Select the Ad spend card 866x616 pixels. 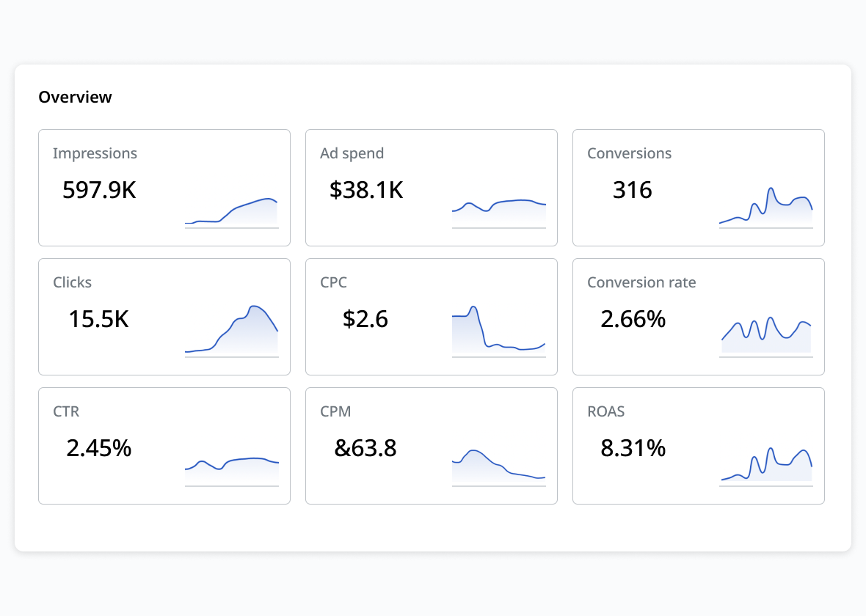(431, 187)
